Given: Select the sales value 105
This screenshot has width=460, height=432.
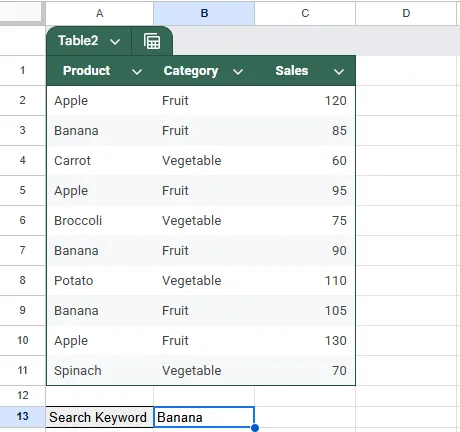Looking at the screenshot, I should 305,311.
